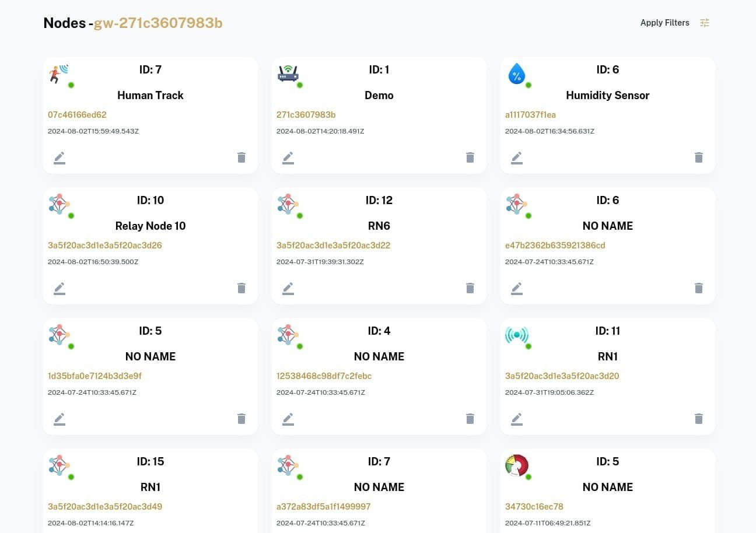Select the Demo title text
This screenshot has height=533, width=756.
click(379, 95)
